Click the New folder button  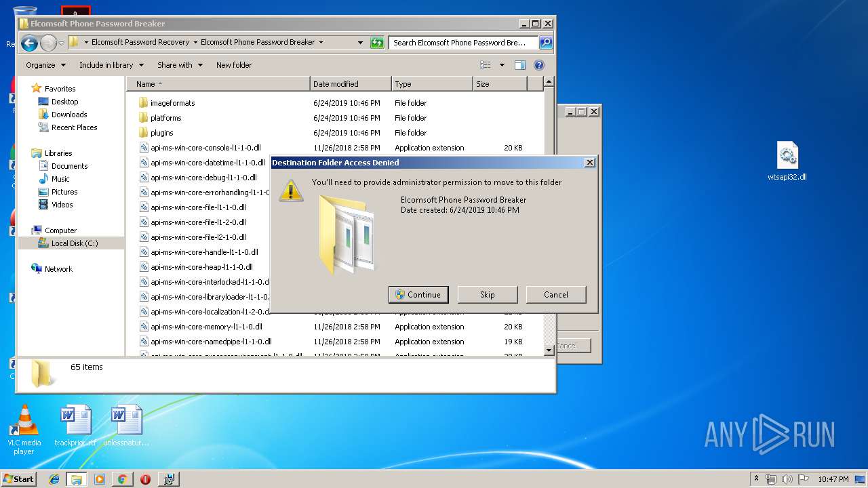tap(234, 65)
